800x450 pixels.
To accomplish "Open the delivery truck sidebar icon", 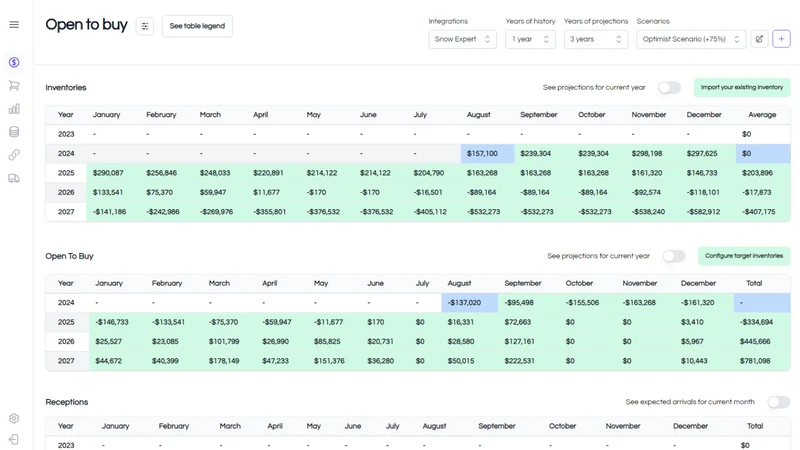I will 14,178.
